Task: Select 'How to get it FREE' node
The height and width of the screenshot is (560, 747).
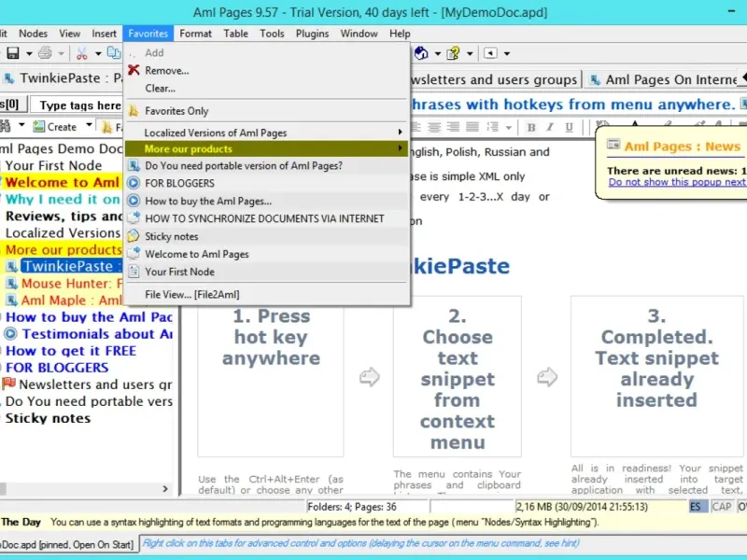Action: pos(71,351)
